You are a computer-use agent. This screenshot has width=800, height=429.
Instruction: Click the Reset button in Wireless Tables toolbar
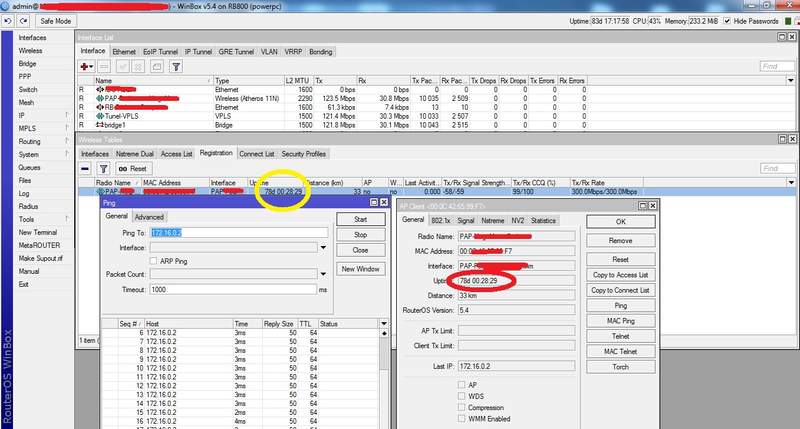coord(133,169)
